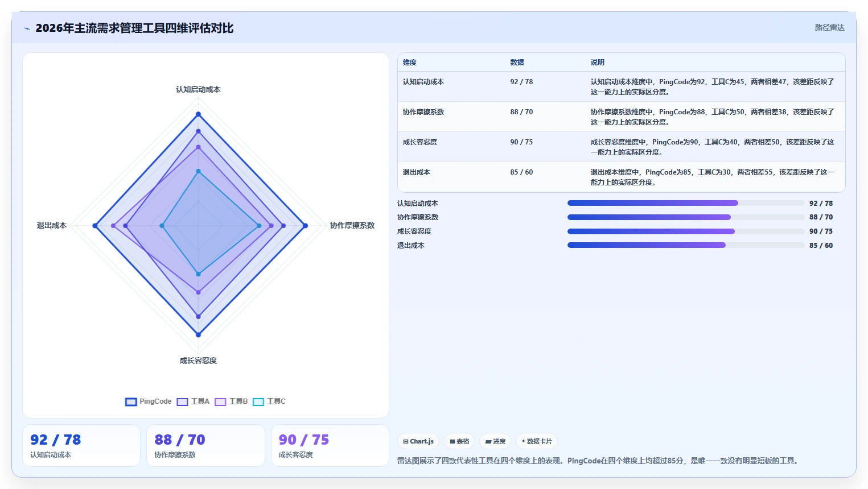Click the 85 / 60 table value

[521, 172]
